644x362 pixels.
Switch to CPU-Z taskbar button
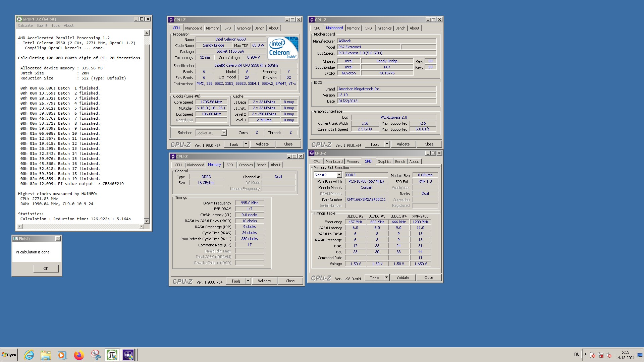click(128, 355)
